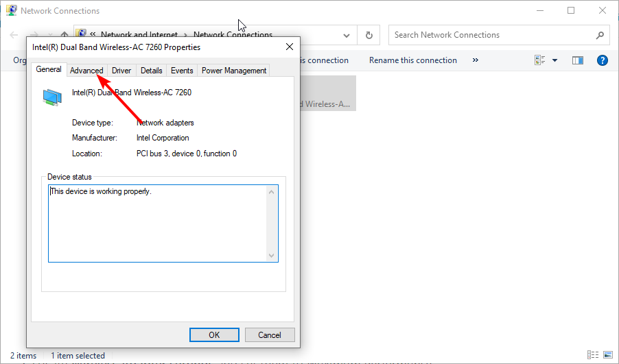Click OK in the Properties dialog

pos(214,335)
